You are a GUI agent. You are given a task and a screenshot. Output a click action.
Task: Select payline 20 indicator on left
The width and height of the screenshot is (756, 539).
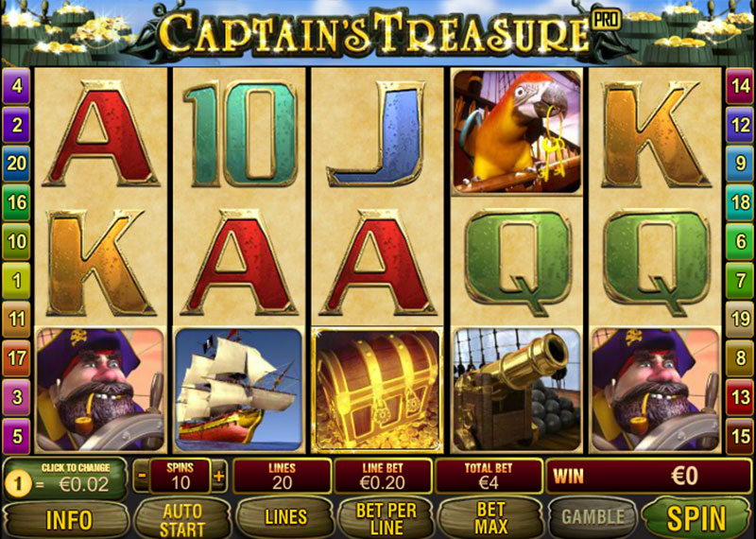click(16, 164)
